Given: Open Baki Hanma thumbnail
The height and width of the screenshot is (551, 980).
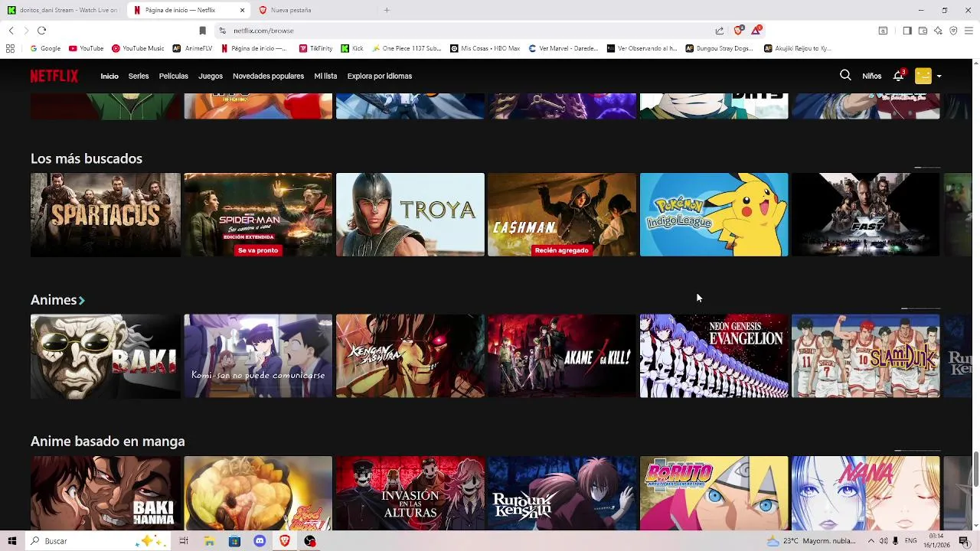Looking at the screenshot, I should [106, 493].
